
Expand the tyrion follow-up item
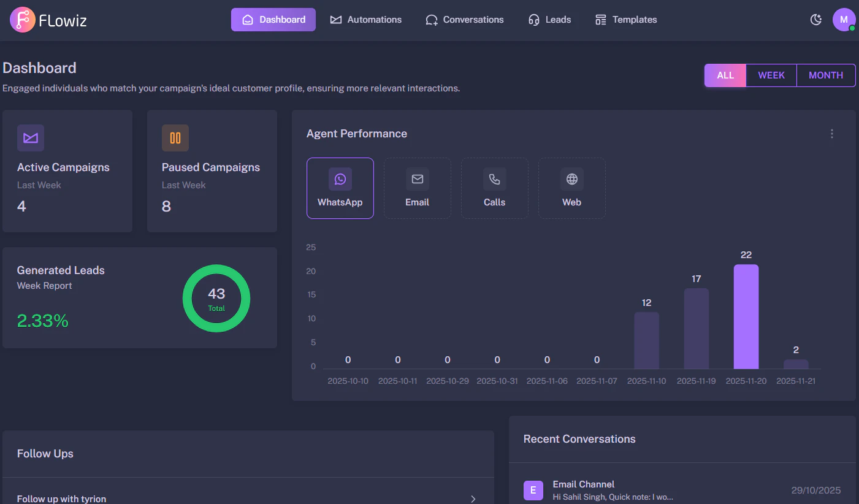coord(473,498)
